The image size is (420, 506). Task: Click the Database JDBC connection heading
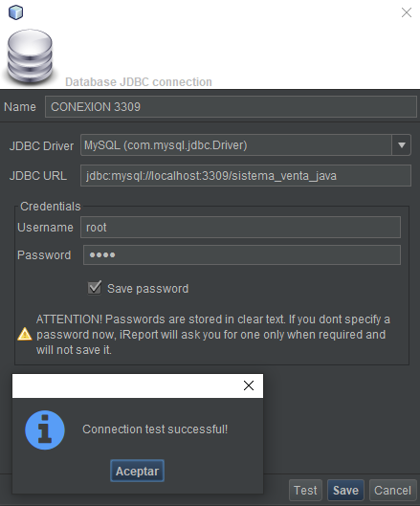[x=139, y=82]
